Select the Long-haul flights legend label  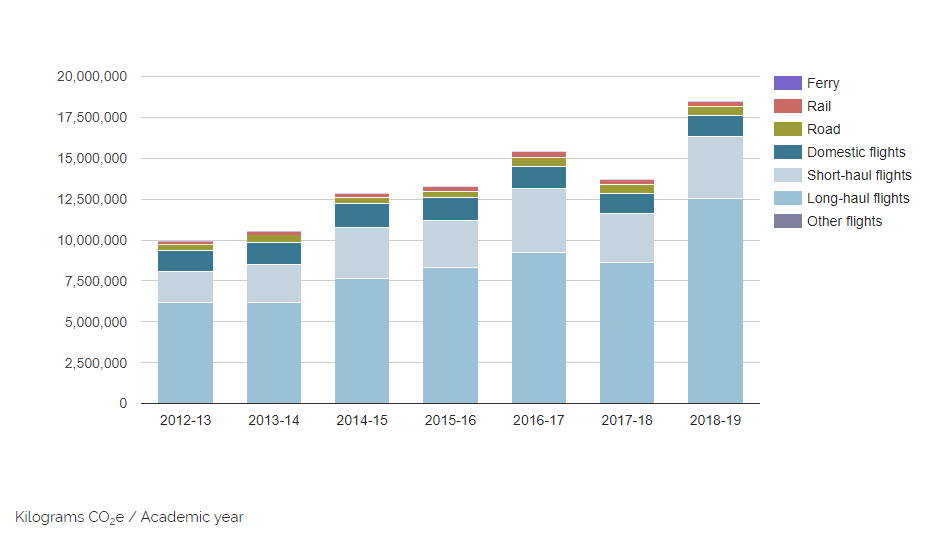858,198
